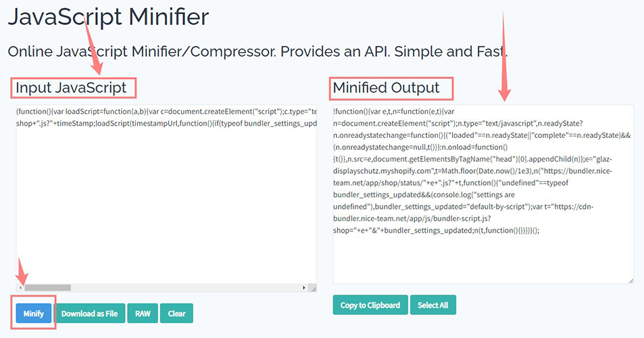Click the right scroll arrow of input box

click(x=303, y=287)
